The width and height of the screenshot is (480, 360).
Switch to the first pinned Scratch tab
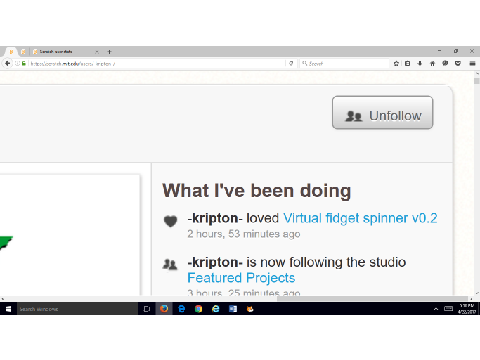pos(11,52)
